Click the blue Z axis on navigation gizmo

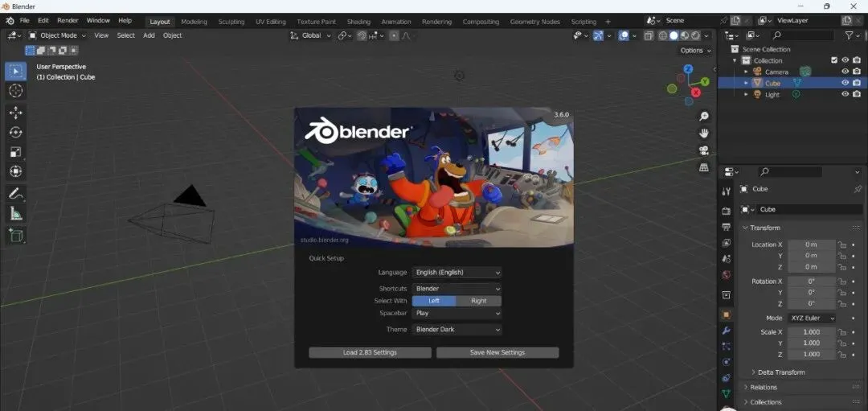(x=688, y=69)
